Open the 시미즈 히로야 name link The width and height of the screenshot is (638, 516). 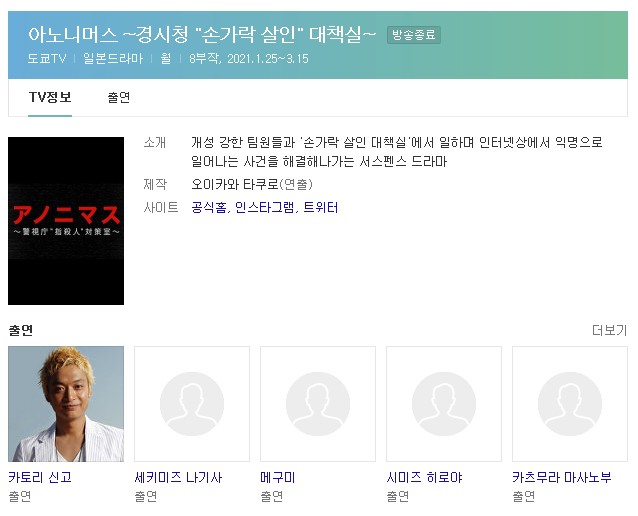(x=424, y=477)
